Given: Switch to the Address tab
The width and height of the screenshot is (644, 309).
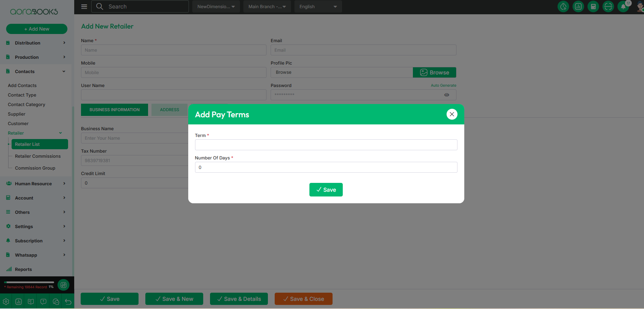Looking at the screenshot, I should (x=170, y=110).
